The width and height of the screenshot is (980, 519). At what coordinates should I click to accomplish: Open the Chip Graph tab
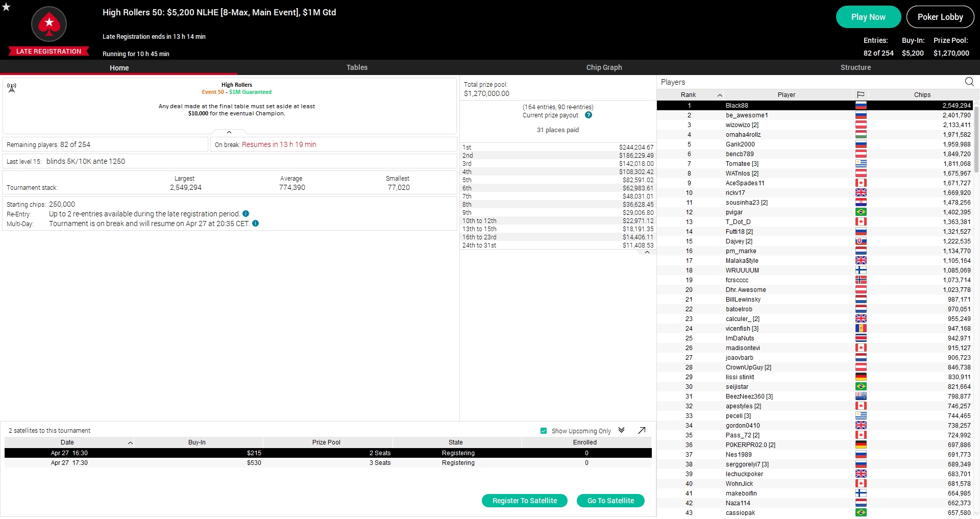[604, 67]
